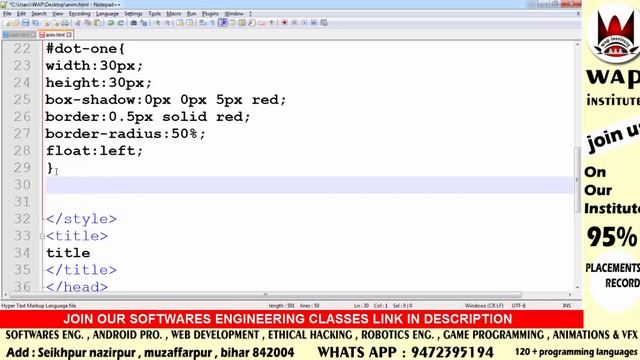Open the Run menu
Image resolution: width=640 pixels, height=360 pixels.
(191, 13)
